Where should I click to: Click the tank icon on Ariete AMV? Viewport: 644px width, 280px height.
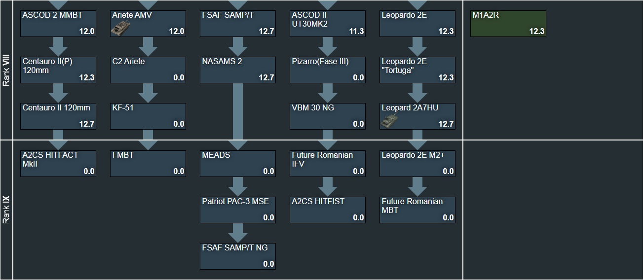point(119,31)
